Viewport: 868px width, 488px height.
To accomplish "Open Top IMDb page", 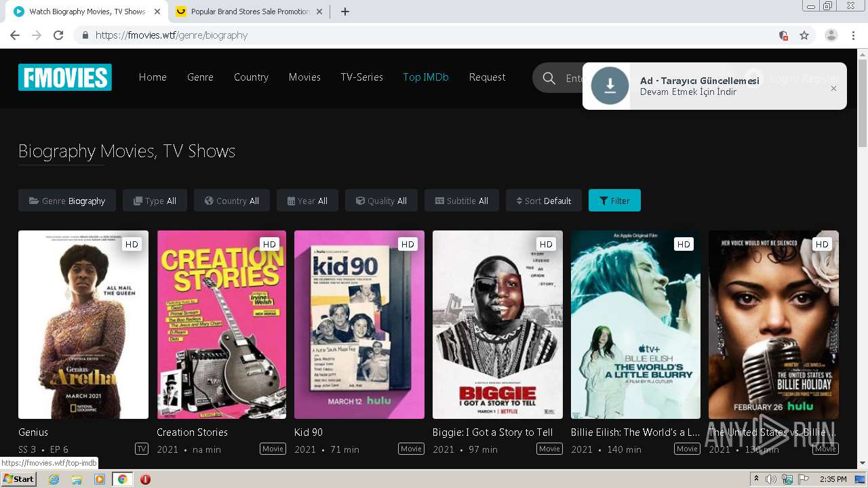I will coord(426,77).
